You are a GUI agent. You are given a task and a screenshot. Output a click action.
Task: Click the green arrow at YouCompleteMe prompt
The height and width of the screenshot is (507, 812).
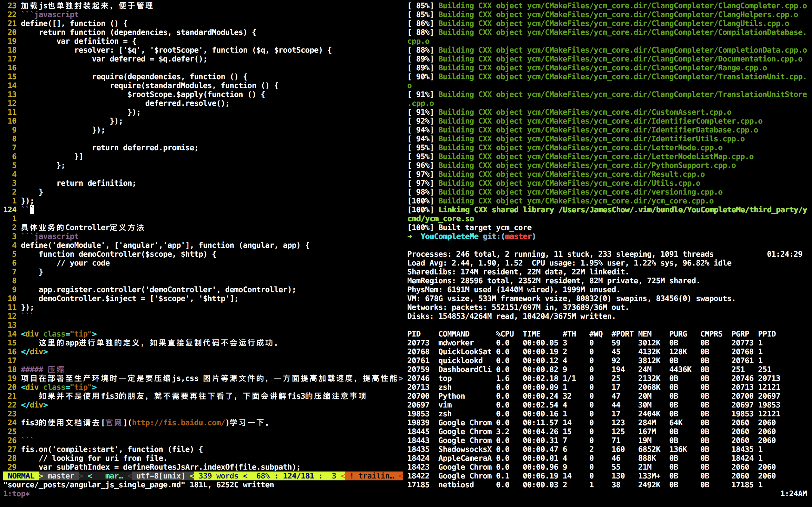[x=410, y=236]
